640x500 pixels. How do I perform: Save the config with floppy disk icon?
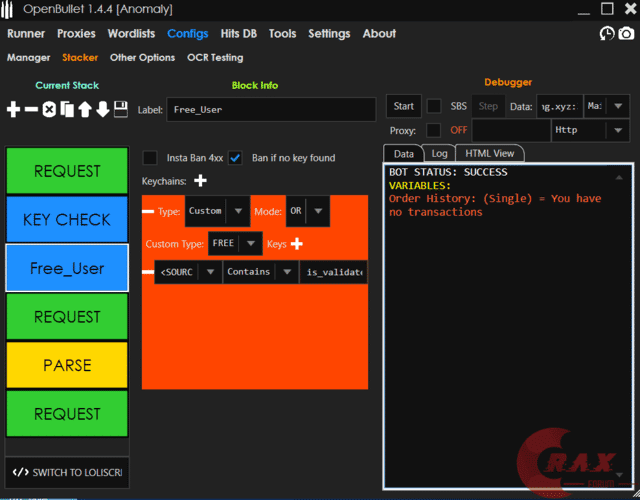120,109
